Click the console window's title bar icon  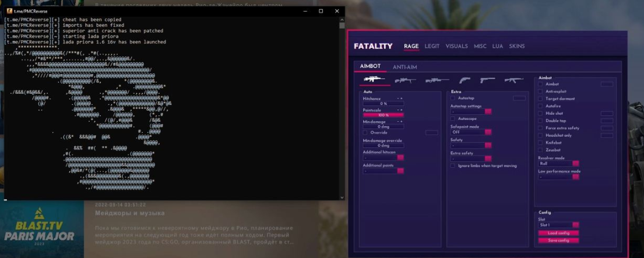(9, 11)
